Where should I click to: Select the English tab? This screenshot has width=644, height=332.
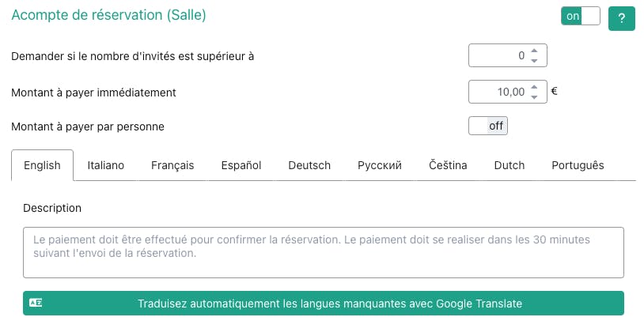[42, 165]
